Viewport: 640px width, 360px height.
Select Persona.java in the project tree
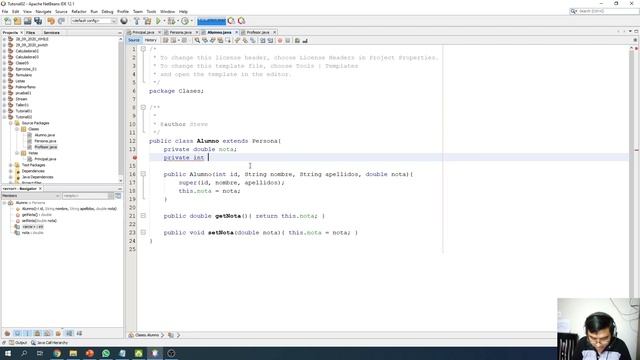45,141
